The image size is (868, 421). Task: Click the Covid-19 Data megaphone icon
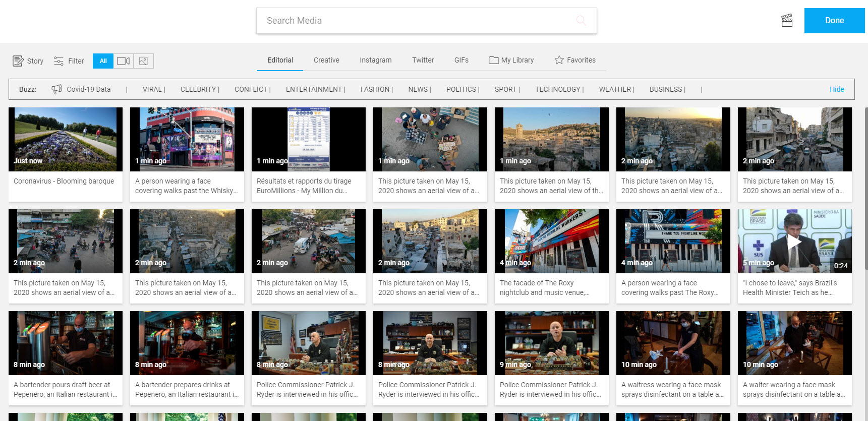57,89
